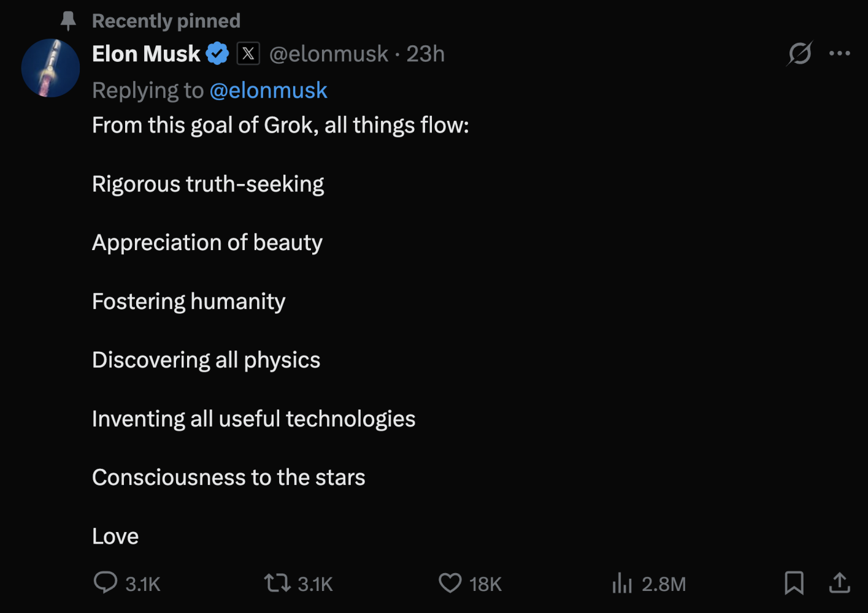Viewport: 868px width, 613px height.
Task: Click the Recently pinned label
Action: point(166,21)
